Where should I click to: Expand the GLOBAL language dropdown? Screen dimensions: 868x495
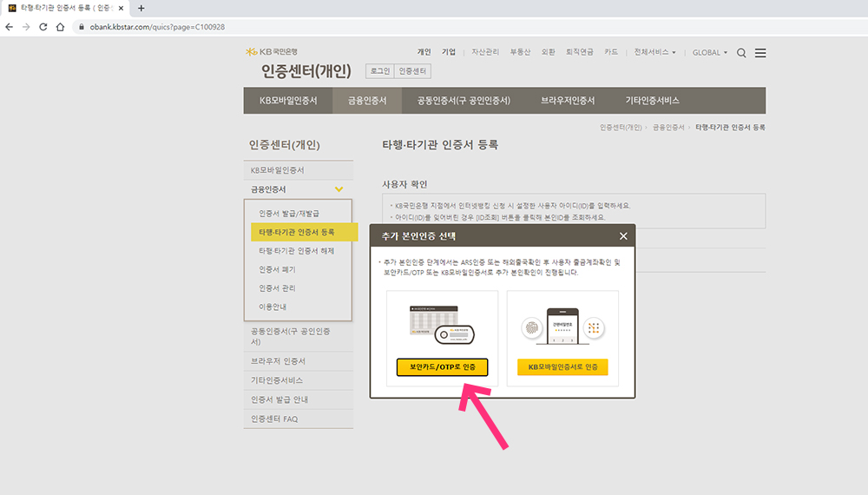(710, 53)
